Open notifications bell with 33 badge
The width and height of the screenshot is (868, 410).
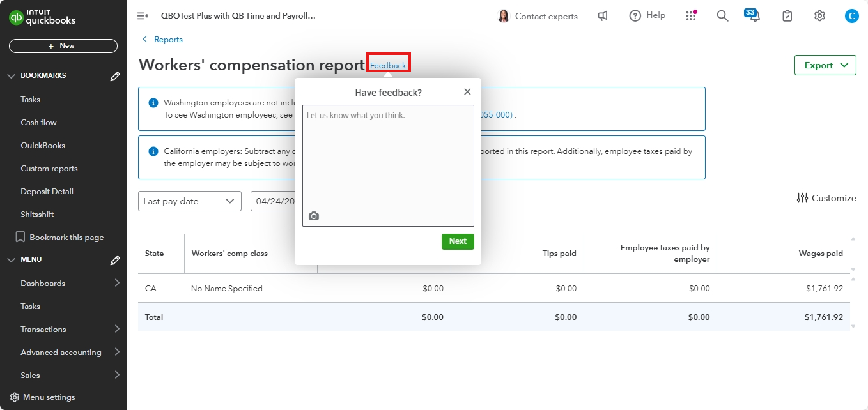click(754, 15)
